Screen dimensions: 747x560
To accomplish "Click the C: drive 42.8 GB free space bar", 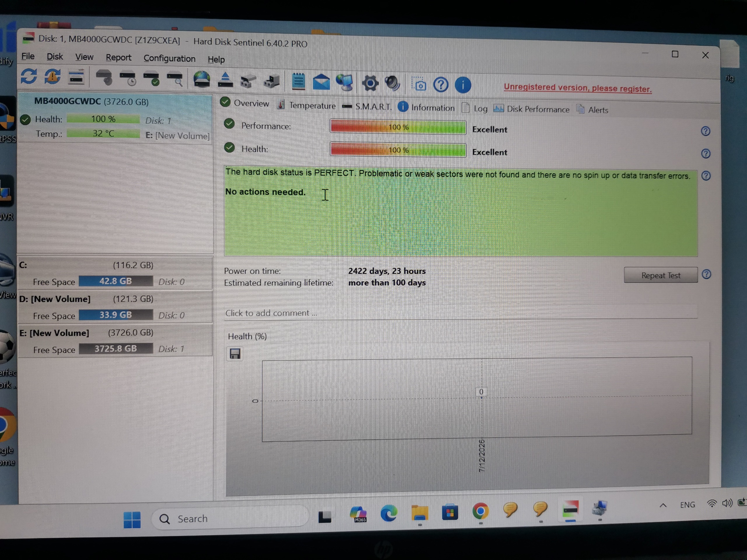I will coord(116,281).
